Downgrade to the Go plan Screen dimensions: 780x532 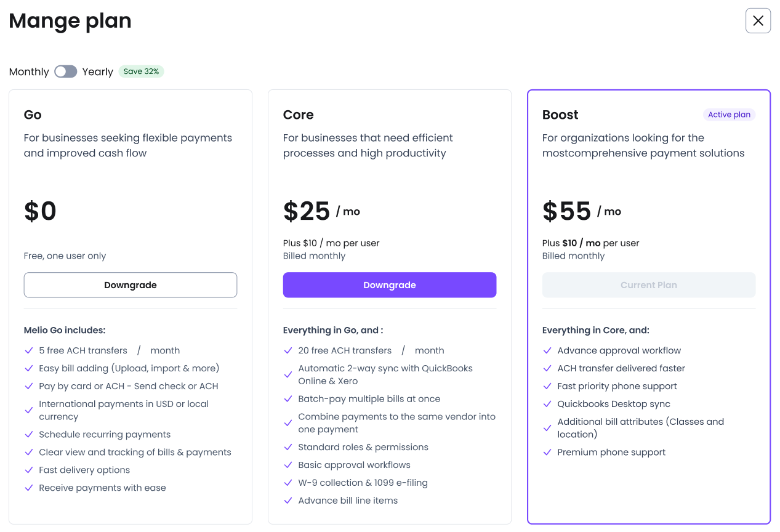click(131, 285)
